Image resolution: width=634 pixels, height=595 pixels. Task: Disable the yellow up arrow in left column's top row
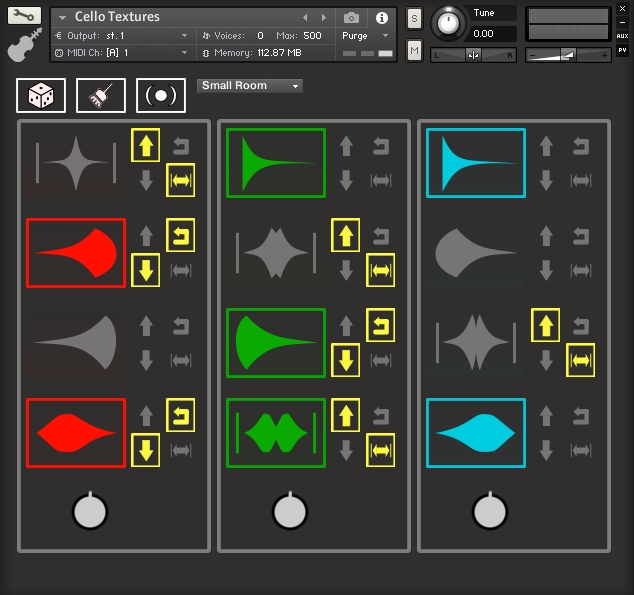coord(146,146)
